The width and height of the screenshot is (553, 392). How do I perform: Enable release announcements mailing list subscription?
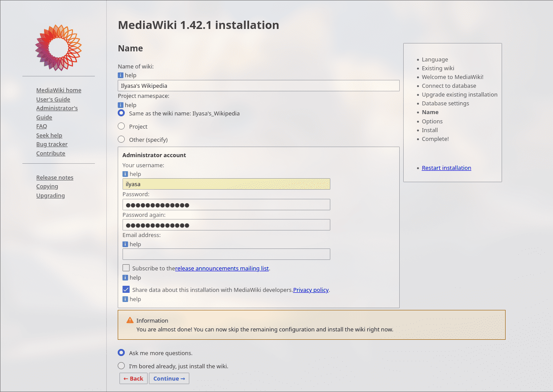coord(126,268)
